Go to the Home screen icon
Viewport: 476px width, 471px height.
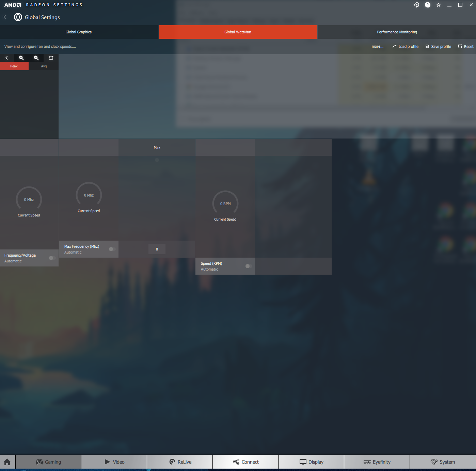click(x=7, y=462)
